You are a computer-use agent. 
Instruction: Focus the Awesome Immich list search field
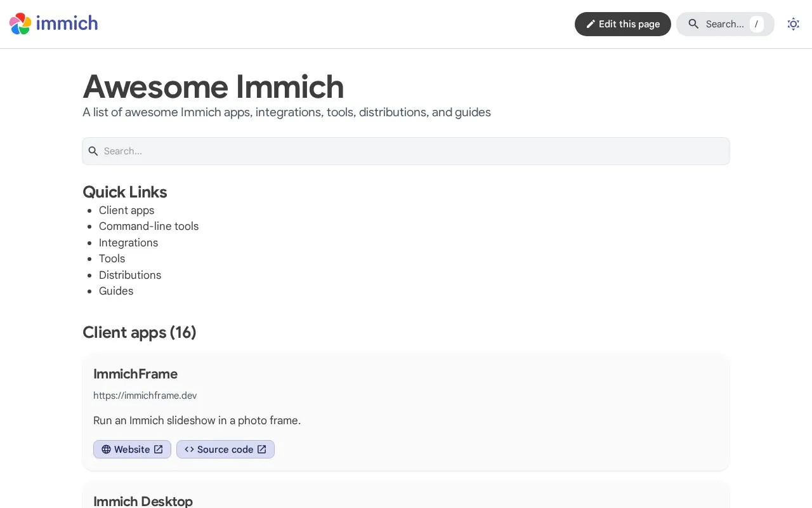click(x=406, y=151)
